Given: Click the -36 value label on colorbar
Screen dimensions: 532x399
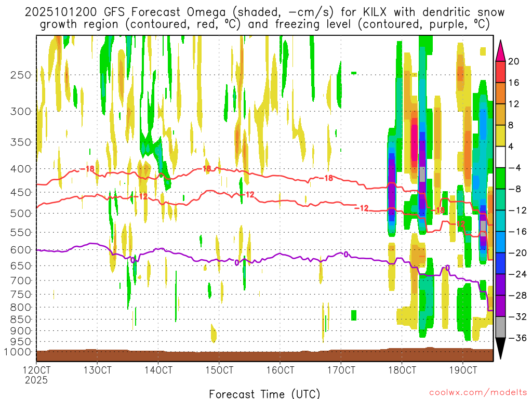Looking at the screenshot, I should tap(516, 338).
